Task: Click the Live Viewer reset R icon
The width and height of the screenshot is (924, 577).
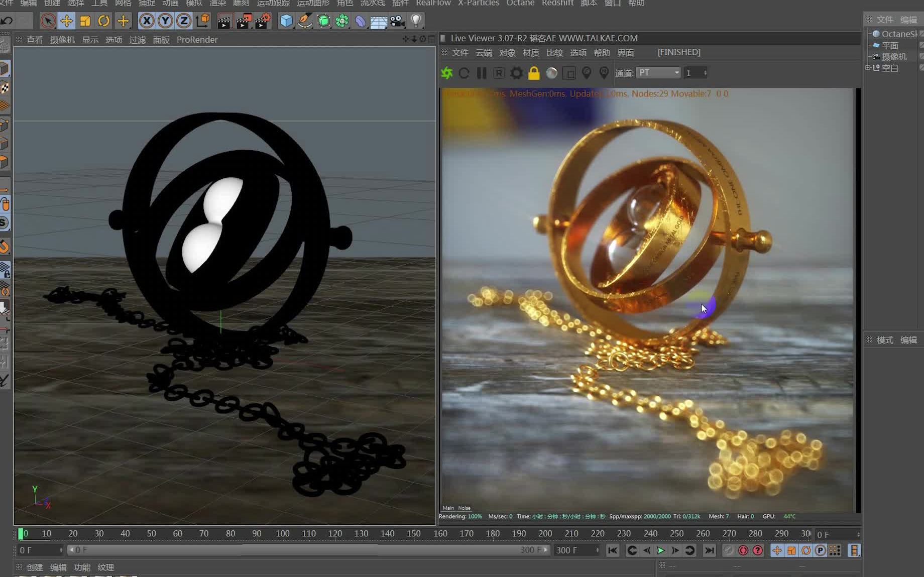Action: [x=499, y=73]
